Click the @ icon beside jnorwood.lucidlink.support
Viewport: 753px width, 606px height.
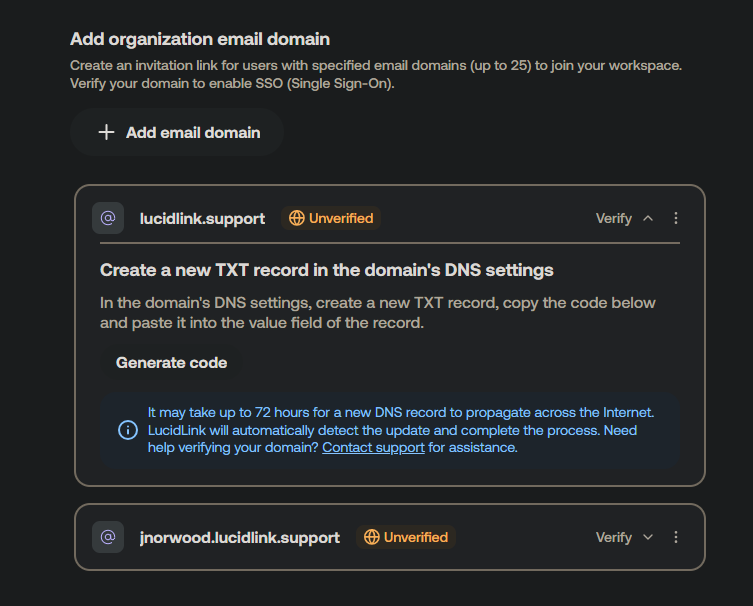[108, 537]
